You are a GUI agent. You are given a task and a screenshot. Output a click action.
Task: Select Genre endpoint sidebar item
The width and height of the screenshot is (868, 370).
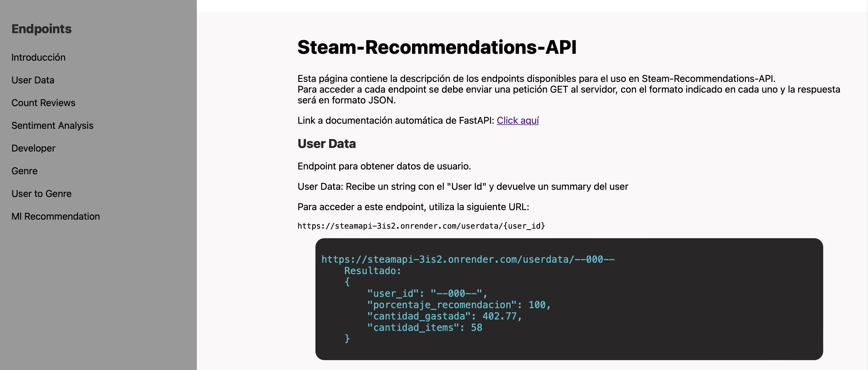[x=24, y=170]
